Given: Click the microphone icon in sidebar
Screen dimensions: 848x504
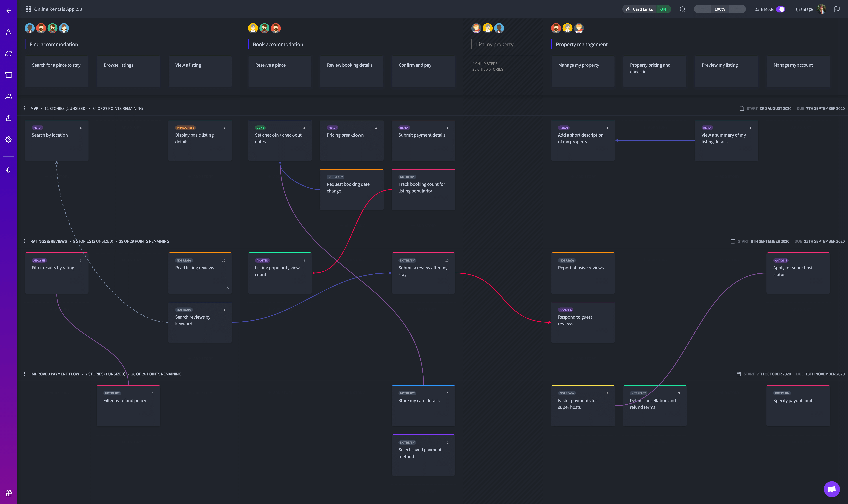Looking at the screenshot, I should click(x=8, y=170).
